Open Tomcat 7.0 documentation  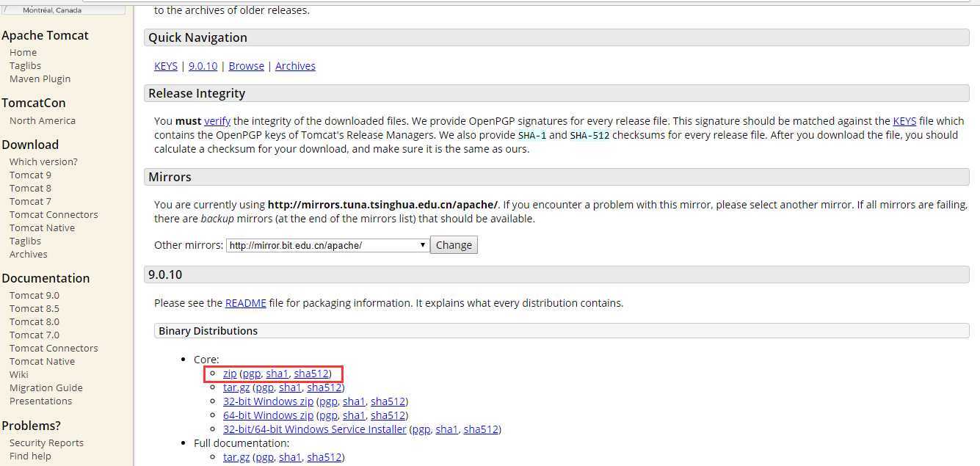[35, 335]
